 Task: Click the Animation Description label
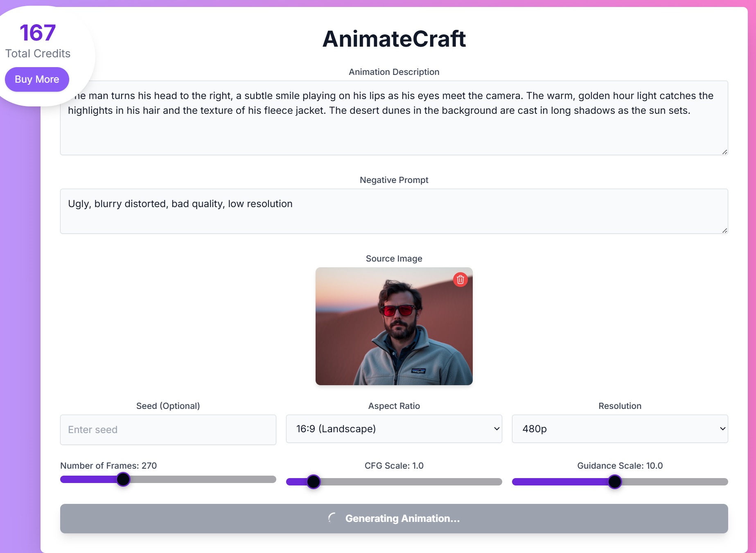394,72
